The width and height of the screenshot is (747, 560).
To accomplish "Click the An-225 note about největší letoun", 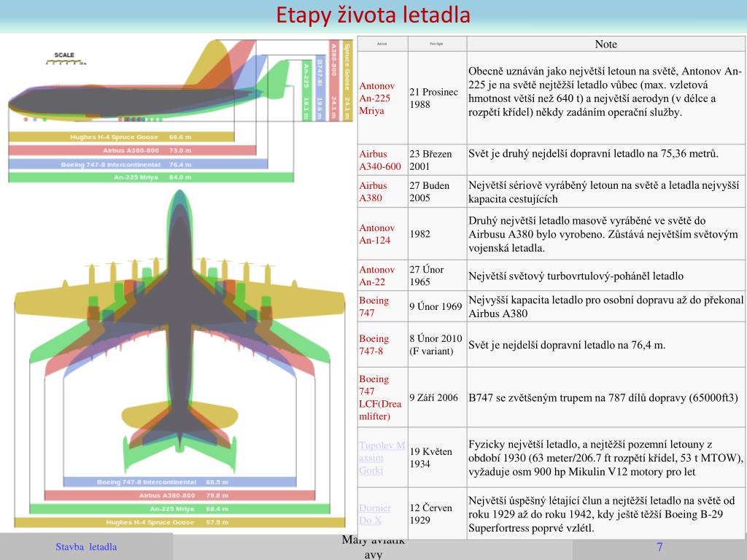I will (x=605, y=91).
